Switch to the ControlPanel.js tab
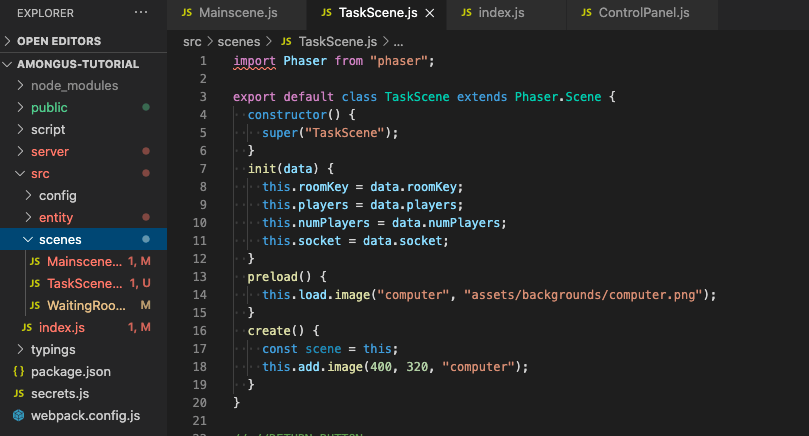 643,14
